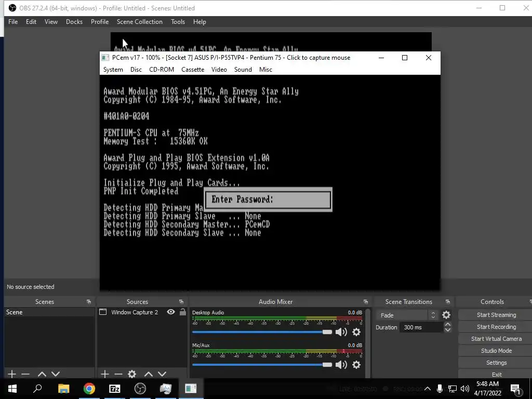Open OBS File menu
The width and height of the screenshot is (532, 399).
13,22
